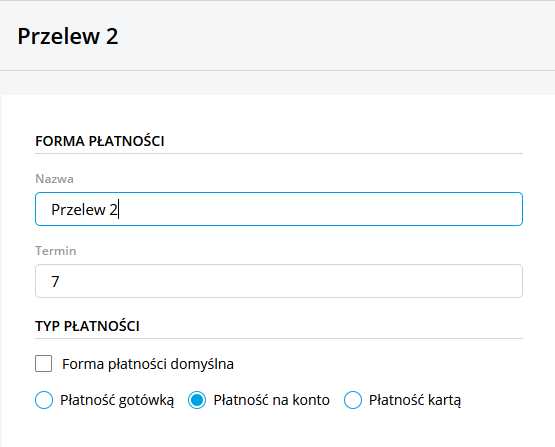The height and width of the screenshot is (447, 555).
Task: Click the Forma płatności domyślna label text
Action: 148,364
